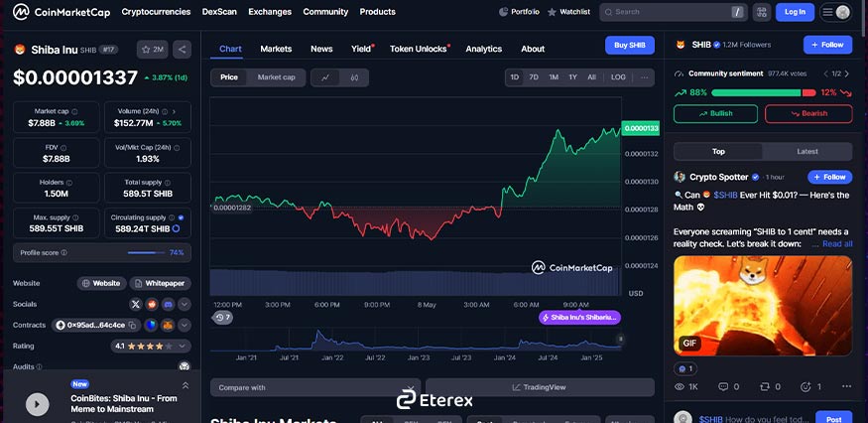Switch to Yield tab
The image size is (868, 423).
pyautogui.click(x=361, y=49)
